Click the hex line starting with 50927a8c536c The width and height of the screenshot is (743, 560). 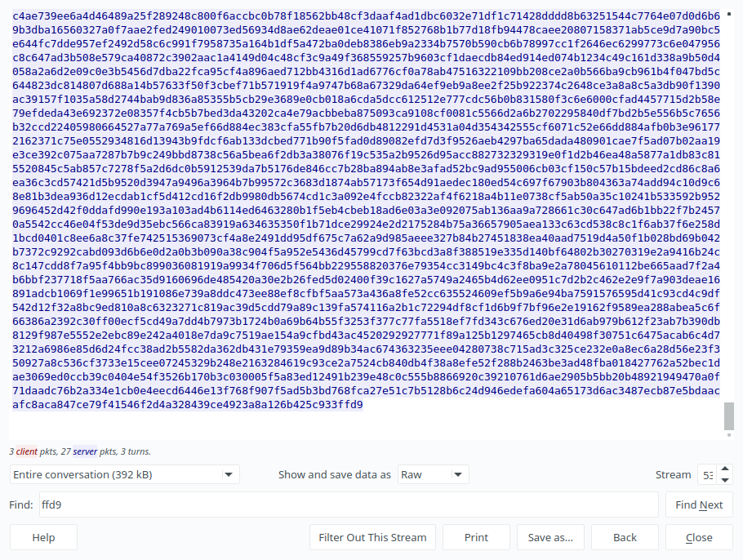pyautogui.click(x=367, y=363)
